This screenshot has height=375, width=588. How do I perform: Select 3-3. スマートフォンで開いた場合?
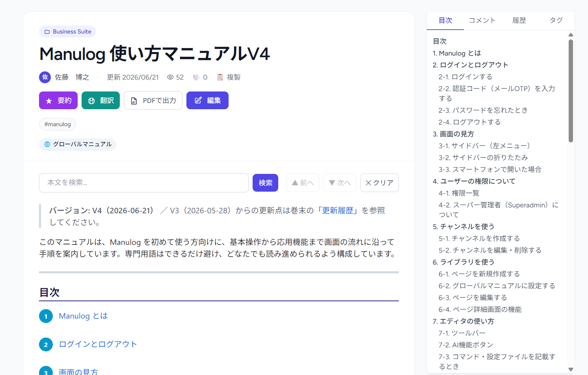[490, 170]
